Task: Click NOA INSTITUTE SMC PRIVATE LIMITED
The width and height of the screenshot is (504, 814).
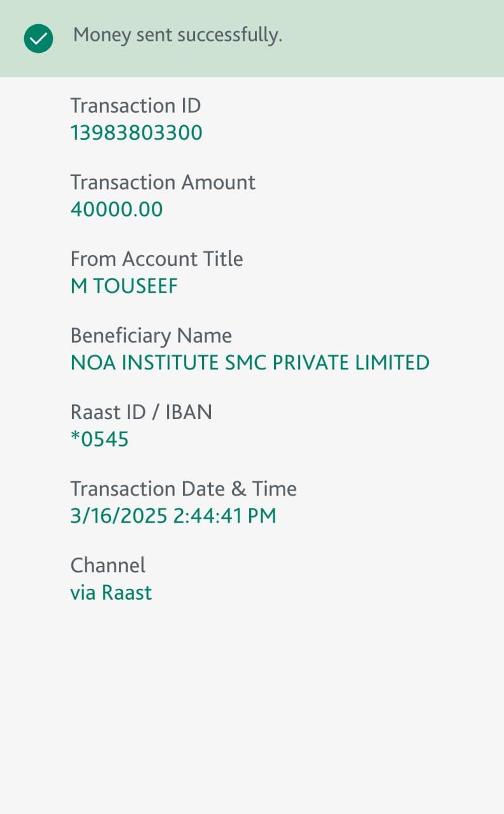Action: tap(250, 362)
